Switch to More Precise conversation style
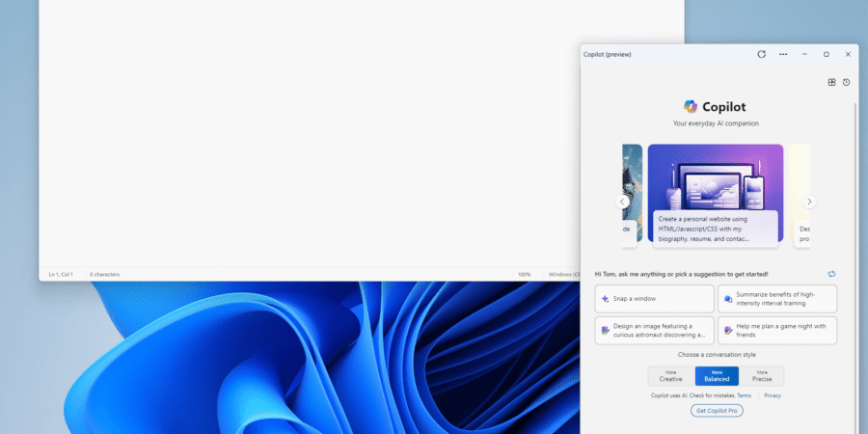This screenshot has width=868, height=434. click(x=762, y=376)
